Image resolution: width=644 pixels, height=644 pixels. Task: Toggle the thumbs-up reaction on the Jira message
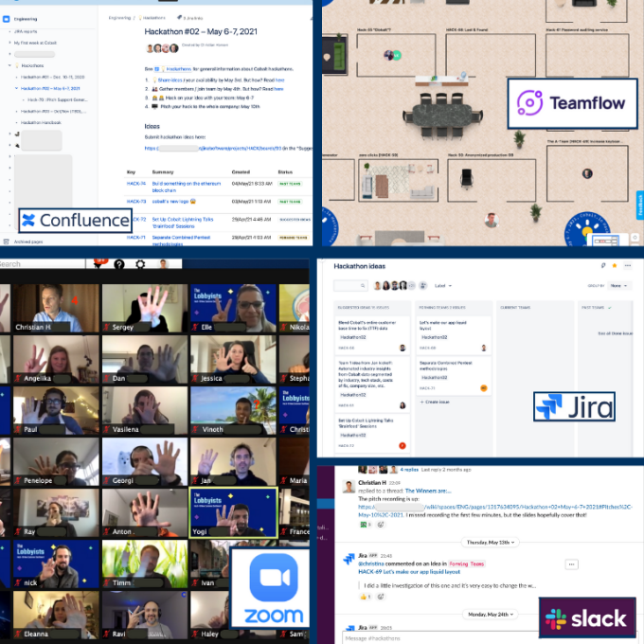pyautogui.click(x=366, y=597)
